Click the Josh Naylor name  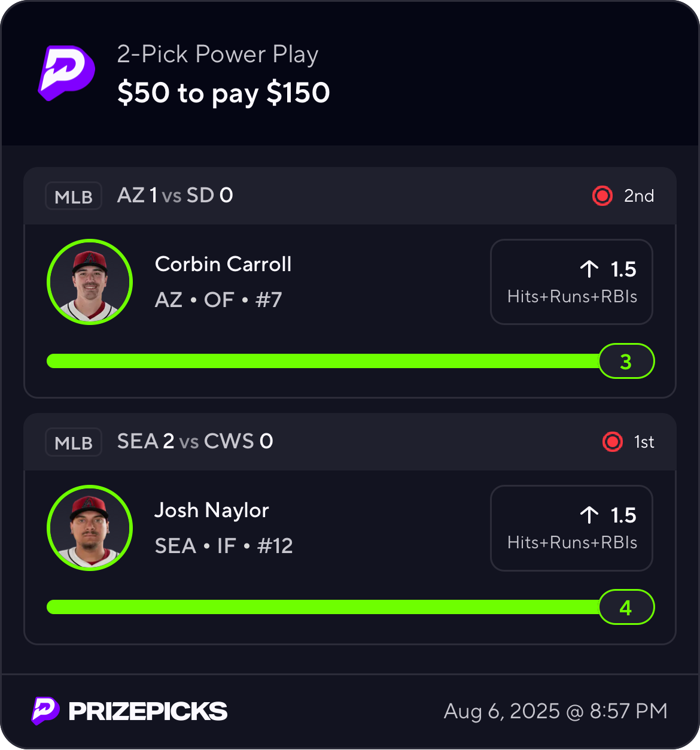pos(212,510)
